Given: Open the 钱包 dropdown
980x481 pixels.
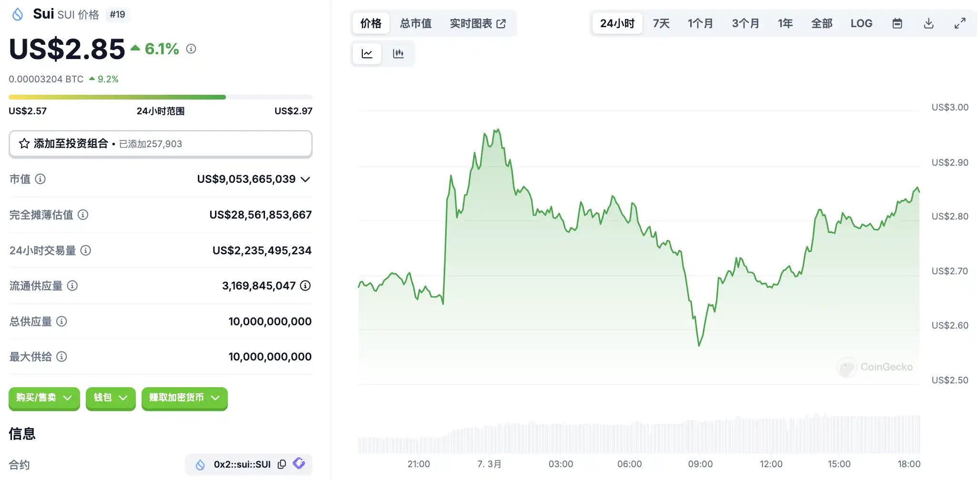Looking at the screenshot, I should tap(111, 398).
